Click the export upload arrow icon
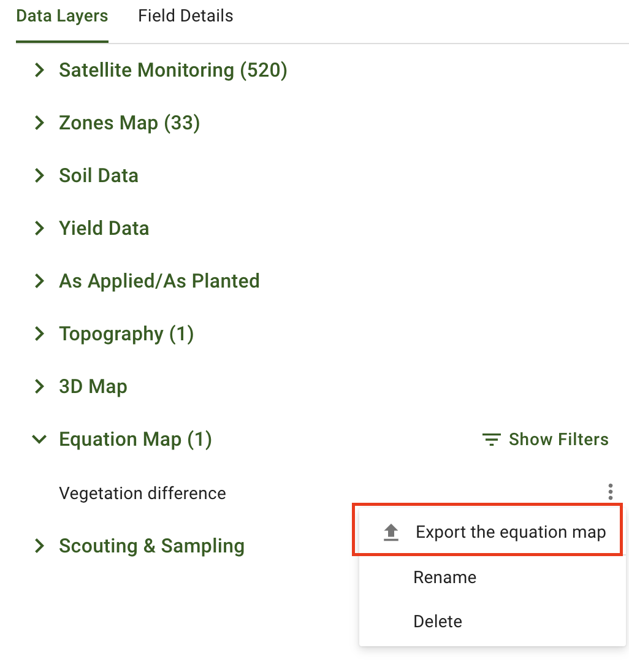Image resolution: width=629 pixels, height=672 pixels. tap(391, 532)
